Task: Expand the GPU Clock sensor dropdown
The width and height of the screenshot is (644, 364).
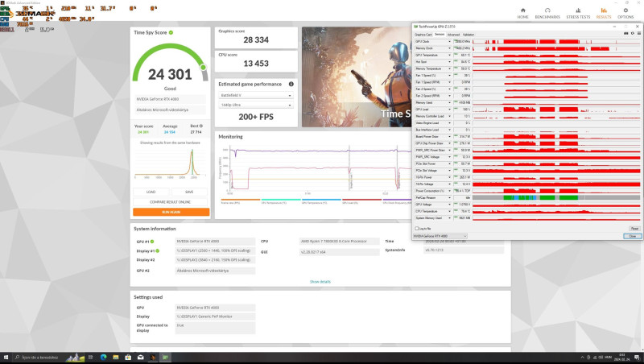Action: [x=449, y=42]
